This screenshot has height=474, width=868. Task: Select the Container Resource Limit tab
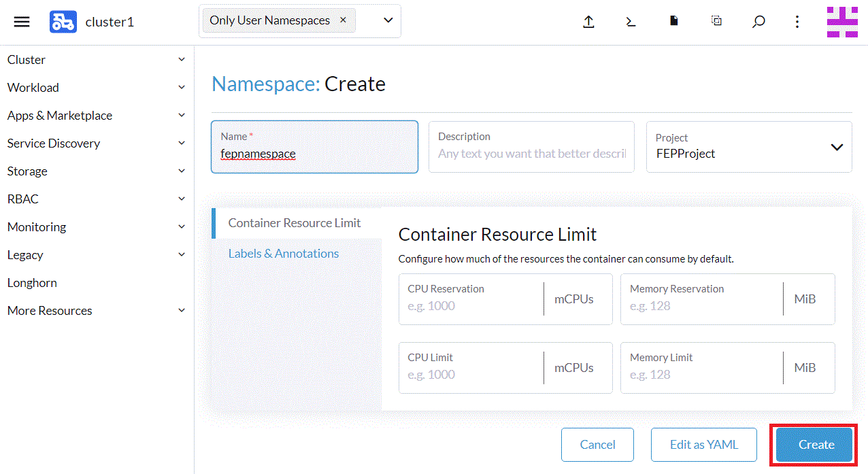pyautogui.click(x=295, y=223)
